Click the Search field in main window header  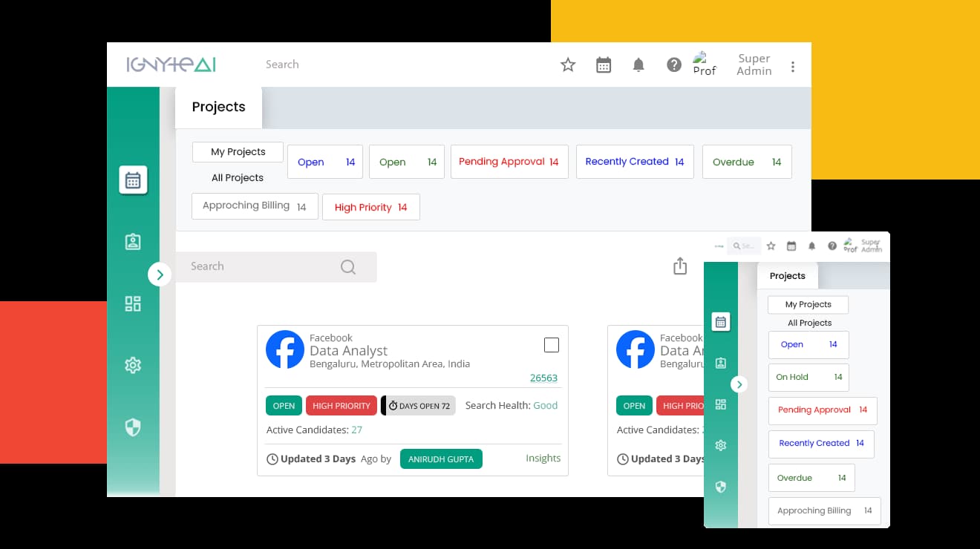282,65
